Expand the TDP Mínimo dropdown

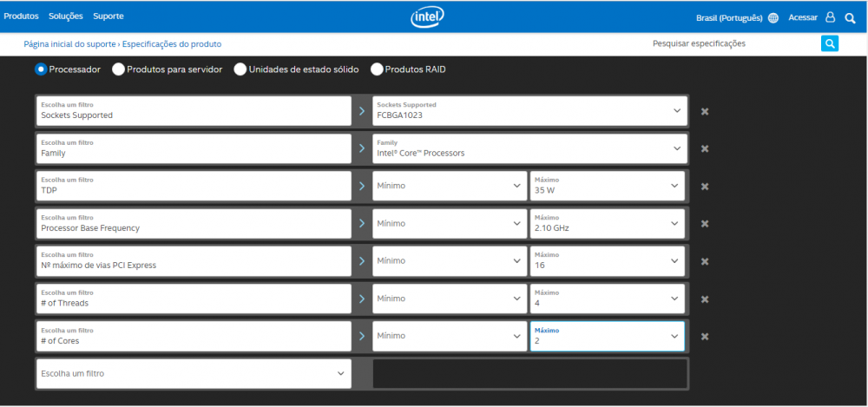tap(449, 186)
